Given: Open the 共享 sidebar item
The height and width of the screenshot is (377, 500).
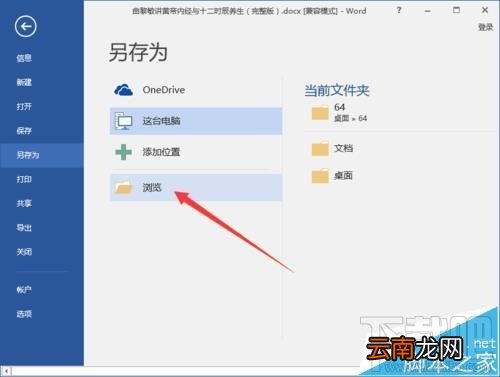Looking at the screenshot, I should [24, 203].
